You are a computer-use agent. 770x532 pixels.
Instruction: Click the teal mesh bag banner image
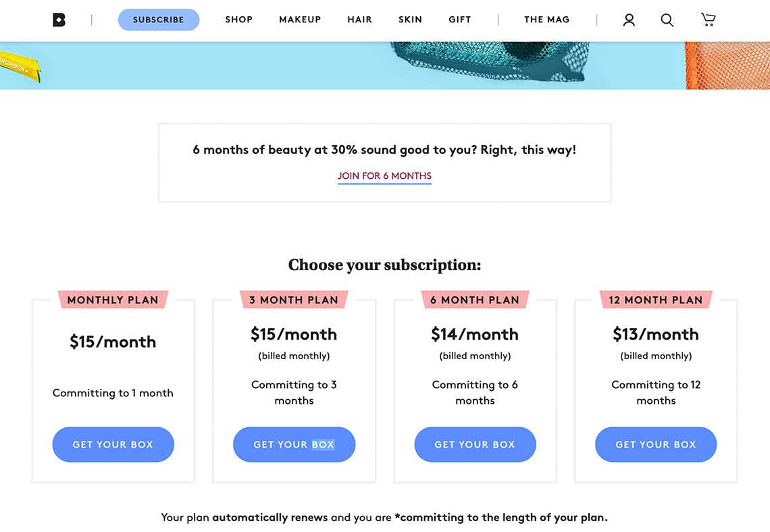pyautogui.click(x=491, y=61)
